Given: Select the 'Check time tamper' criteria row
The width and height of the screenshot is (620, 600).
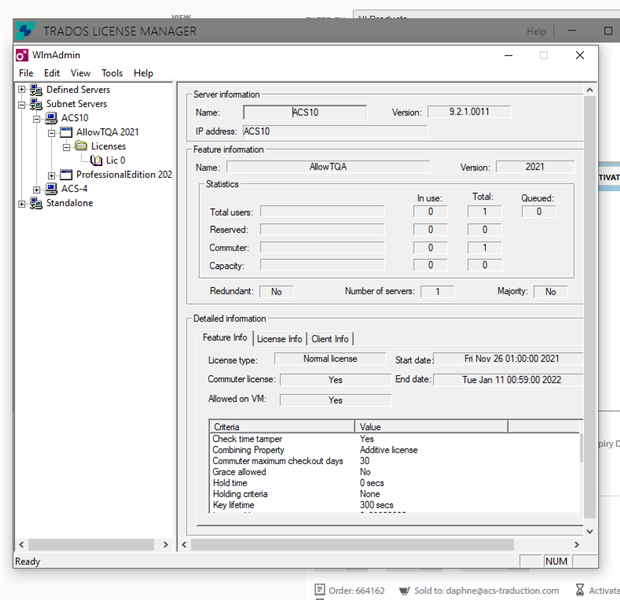Looking at the screenshot, I should click(x=395, y=439).
